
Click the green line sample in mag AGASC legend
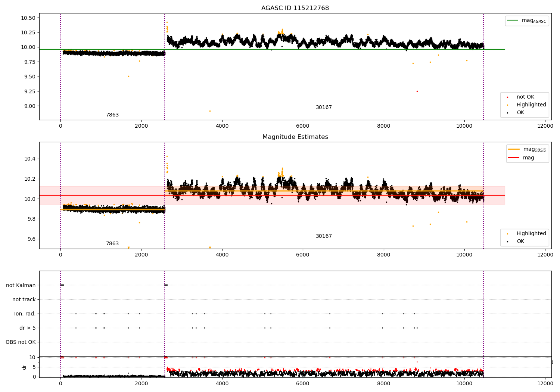[513, 21]
